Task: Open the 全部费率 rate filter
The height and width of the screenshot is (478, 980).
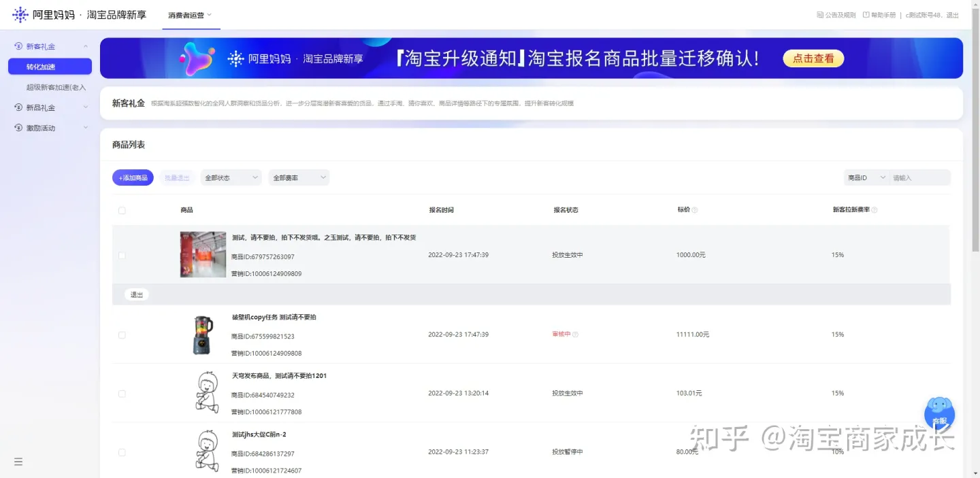Action: [x=299, y=177]
